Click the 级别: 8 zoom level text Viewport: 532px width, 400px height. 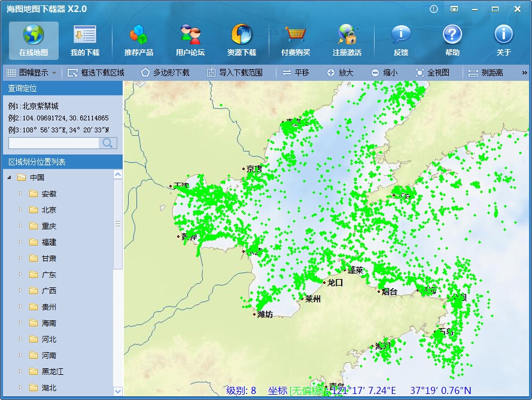(241, 390)
